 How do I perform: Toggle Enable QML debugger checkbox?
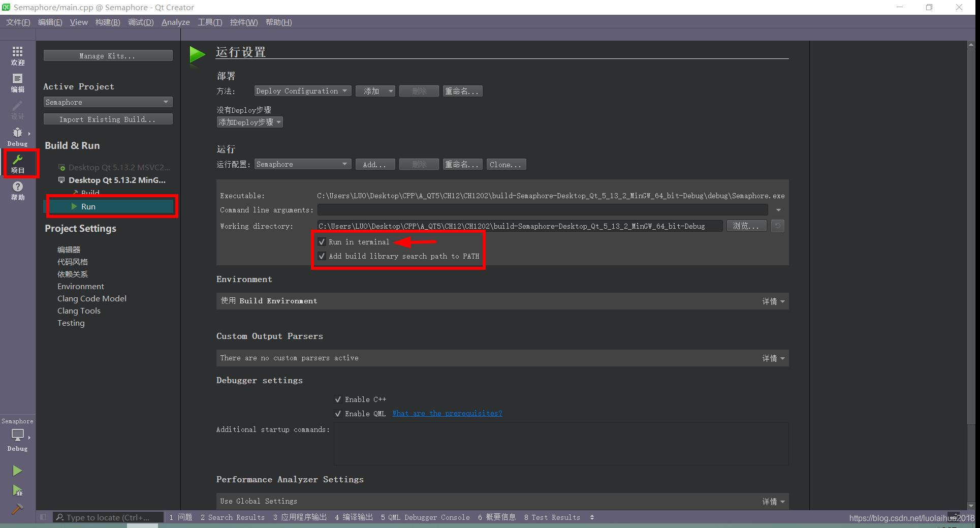pos(338,414)
